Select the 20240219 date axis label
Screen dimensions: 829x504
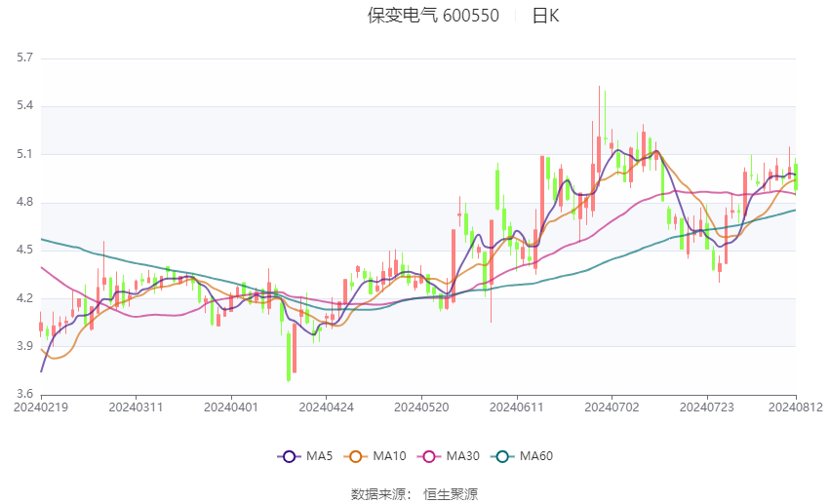[x=41, y=407]
